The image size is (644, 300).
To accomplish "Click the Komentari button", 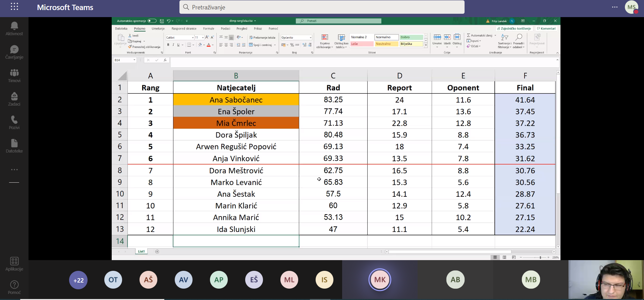I will pos(546,28).
